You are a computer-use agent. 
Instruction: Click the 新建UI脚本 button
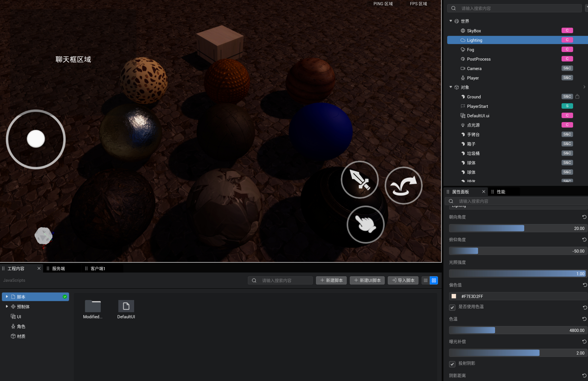367,280
